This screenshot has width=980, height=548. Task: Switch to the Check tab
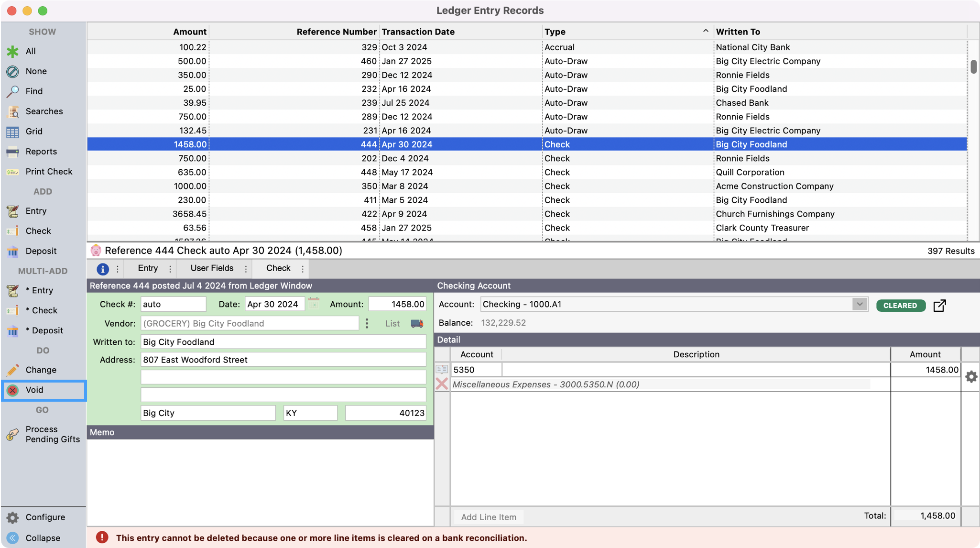point(278,268)
